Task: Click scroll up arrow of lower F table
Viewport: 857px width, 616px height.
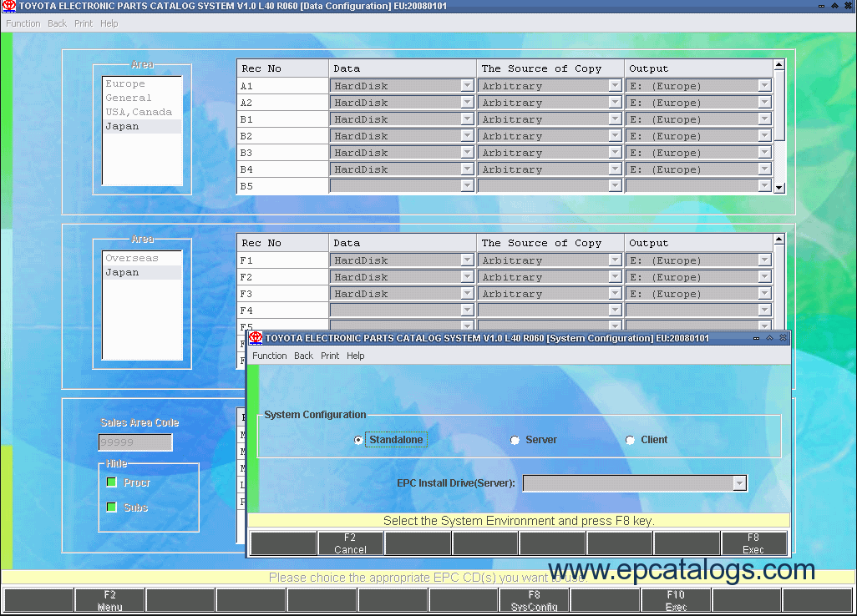Action: pyautogui.click(x=779, y=240)
